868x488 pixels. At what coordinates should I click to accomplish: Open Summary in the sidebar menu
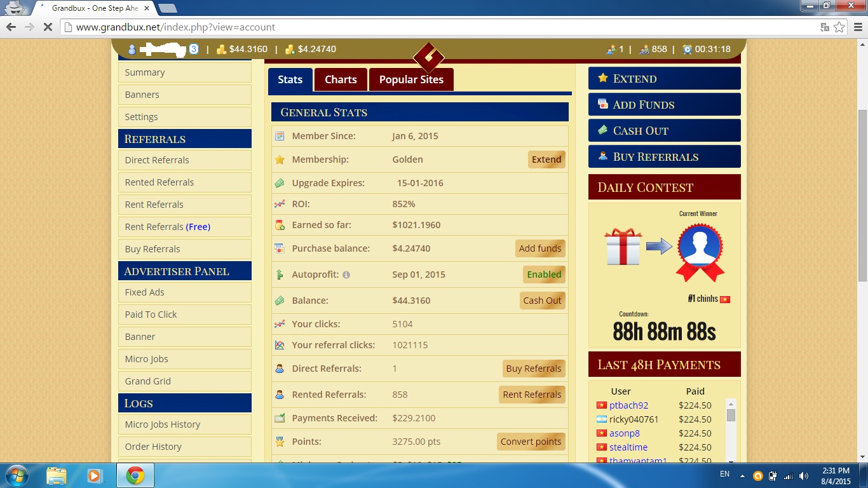click(x=185, y=72)
